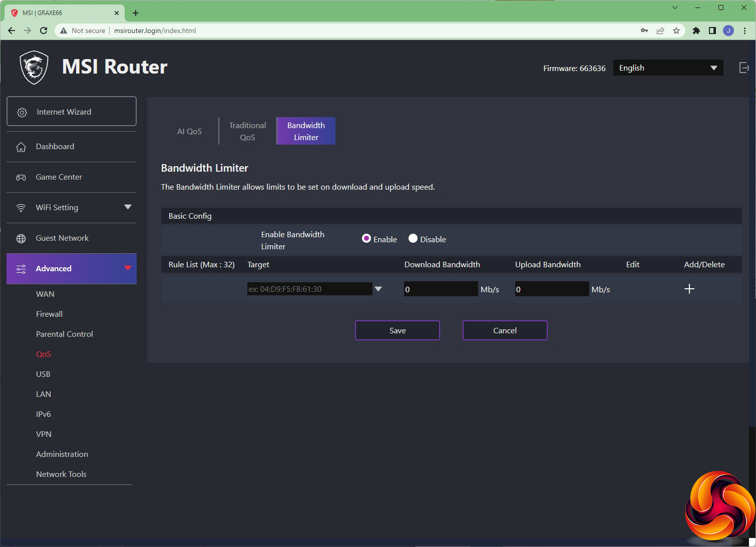Click the Internet Wizard gear icon
Screen dimensions: 756x547
(x=22, y=113)
